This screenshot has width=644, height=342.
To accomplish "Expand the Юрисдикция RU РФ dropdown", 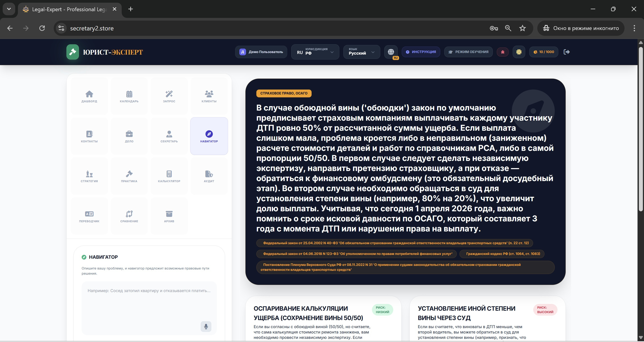I will point(315,52).
